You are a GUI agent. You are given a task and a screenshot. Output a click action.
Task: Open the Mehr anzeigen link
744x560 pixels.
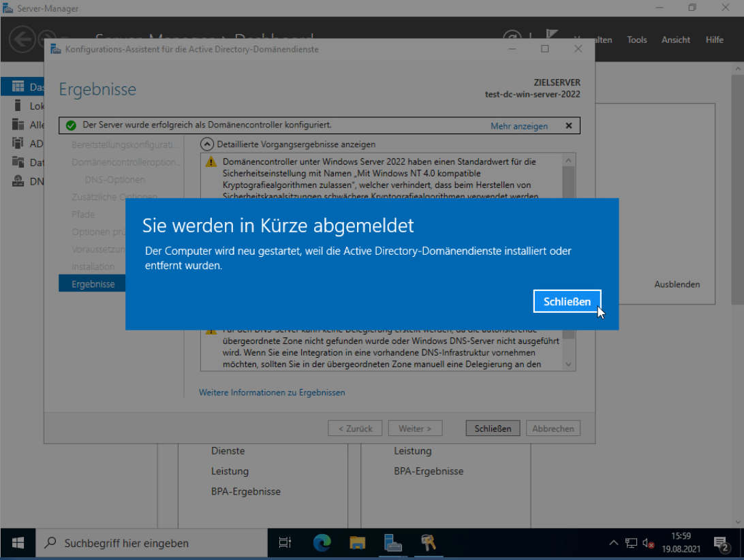click(519, 126)
